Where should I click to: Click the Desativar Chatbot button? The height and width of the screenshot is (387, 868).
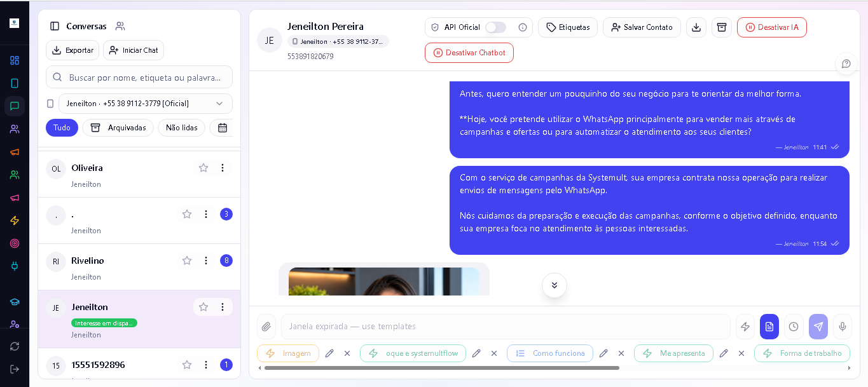(469, 53)
